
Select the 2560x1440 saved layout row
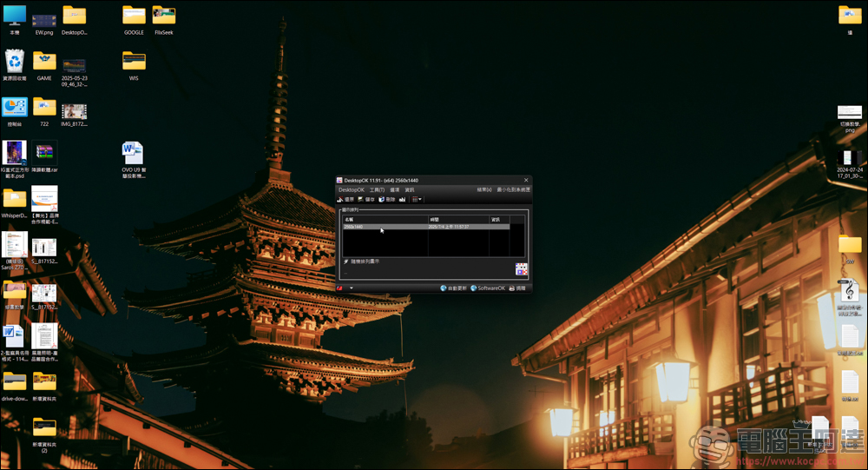[425, 227]
